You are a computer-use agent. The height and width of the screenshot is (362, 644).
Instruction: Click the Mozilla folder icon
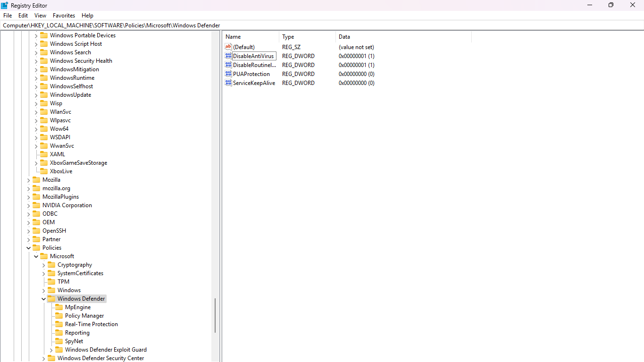(x=36, y=180)
